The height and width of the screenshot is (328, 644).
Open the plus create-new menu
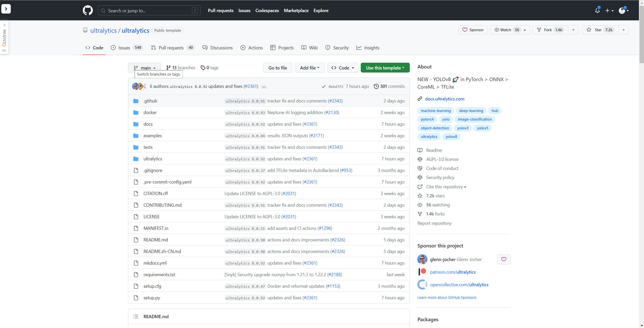[x=610, y=11]
